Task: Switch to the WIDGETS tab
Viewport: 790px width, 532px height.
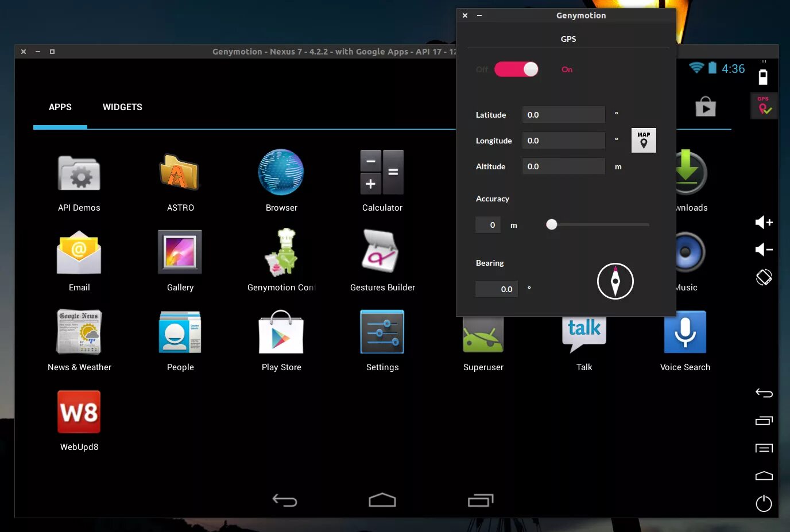Action: click(x=122, y=107)
